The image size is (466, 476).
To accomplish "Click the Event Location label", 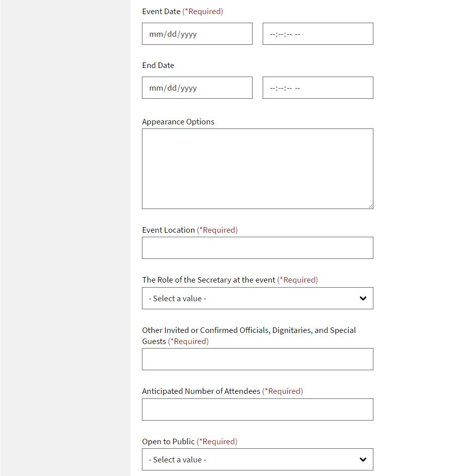I will coord(168,230).
